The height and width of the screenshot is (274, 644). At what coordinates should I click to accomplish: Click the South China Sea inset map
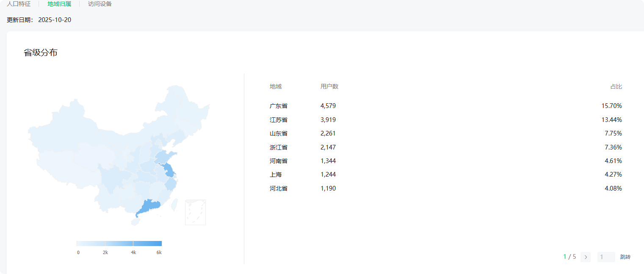pyautogui.click(x=195, y=212)
